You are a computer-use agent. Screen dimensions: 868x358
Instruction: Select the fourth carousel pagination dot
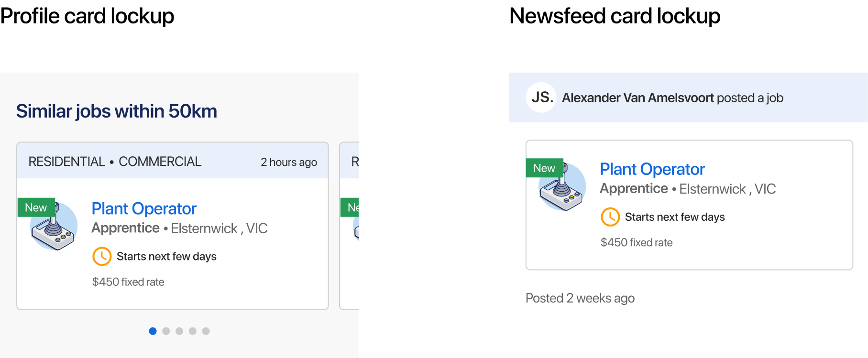pos(193,331)
